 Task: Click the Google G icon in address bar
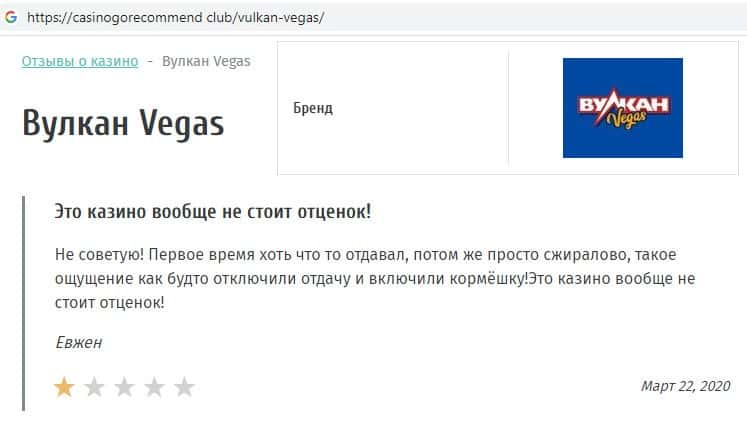(x=10, y=18)
